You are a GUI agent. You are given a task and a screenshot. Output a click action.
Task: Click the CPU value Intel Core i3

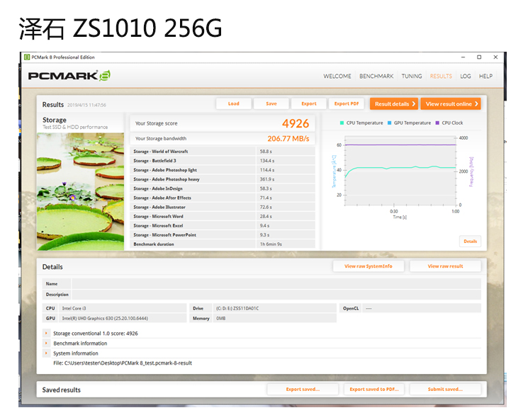(74, 308)
